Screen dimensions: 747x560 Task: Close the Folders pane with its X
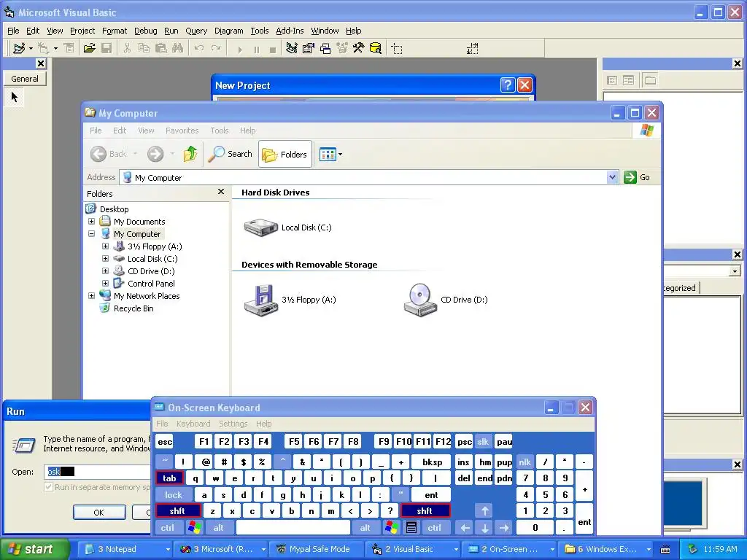click(220, 192)
